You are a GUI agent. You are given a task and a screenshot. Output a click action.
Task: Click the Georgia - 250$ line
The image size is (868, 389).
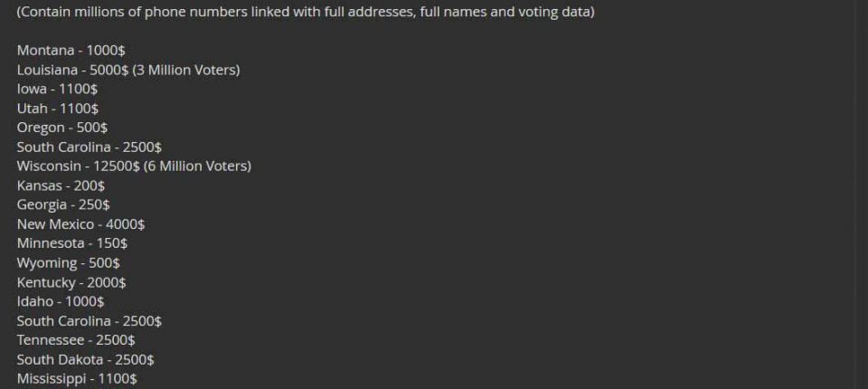coord(63,204)
